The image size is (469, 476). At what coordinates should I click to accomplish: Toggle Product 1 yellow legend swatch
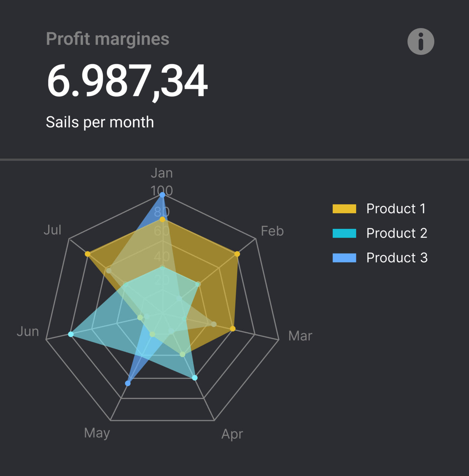(344, 209)
